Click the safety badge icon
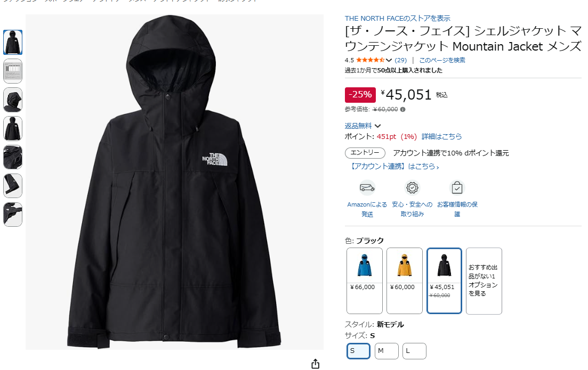Screen dimensions: 588x370 click(x=412, y=187)
